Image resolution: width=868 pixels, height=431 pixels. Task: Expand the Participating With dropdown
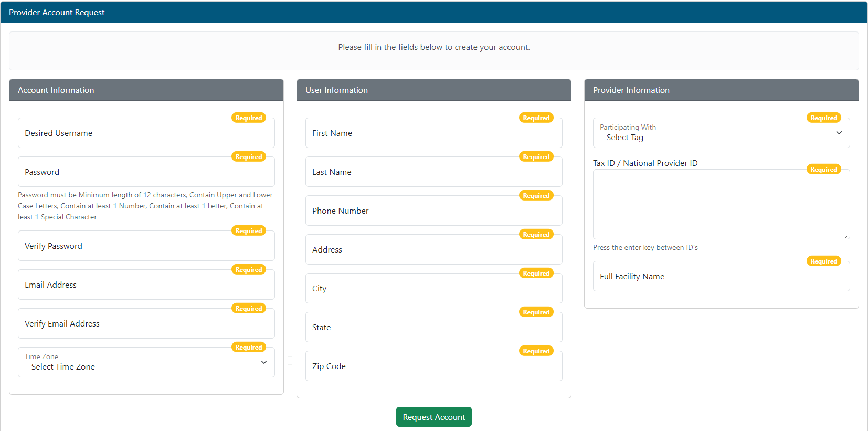(722, 133)
